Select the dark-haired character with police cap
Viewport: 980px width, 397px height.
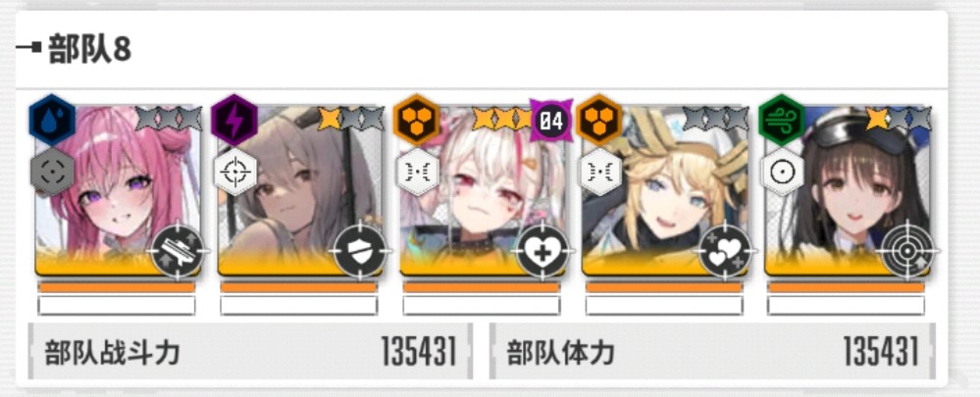pyautogui.click(x=848, y=190)
